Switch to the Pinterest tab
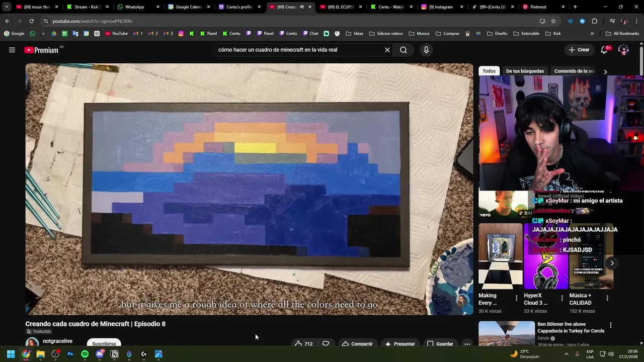644x362 pixels. pos(543,7)
